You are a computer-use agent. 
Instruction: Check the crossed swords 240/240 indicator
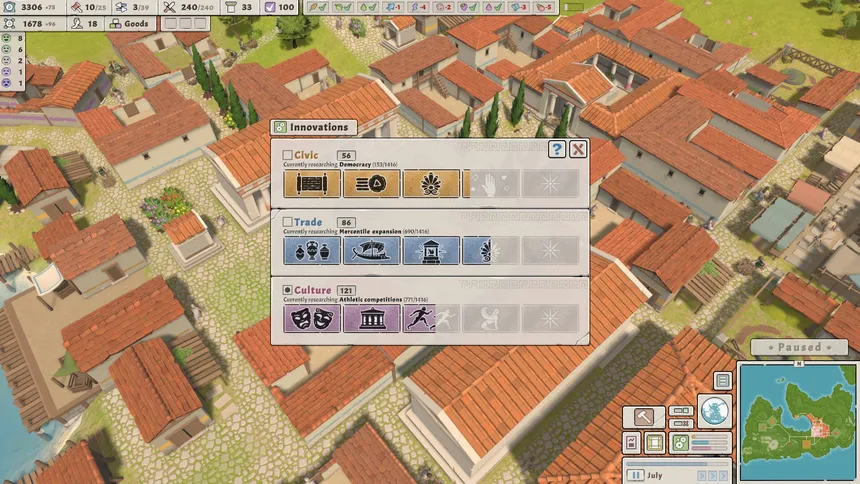(189, 7)
